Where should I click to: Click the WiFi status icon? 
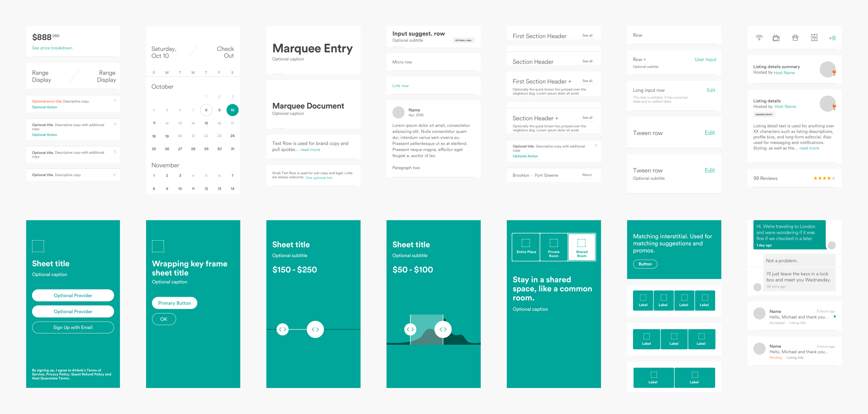click(758, 37)
